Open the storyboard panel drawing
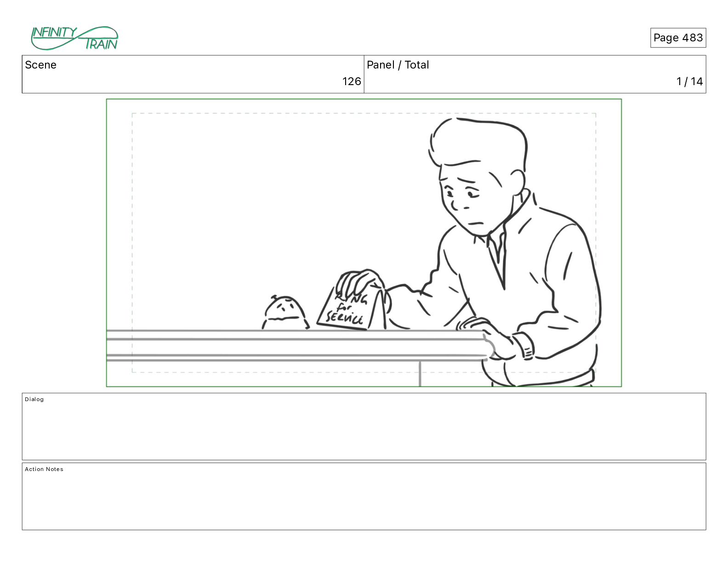 pos(364,243)
